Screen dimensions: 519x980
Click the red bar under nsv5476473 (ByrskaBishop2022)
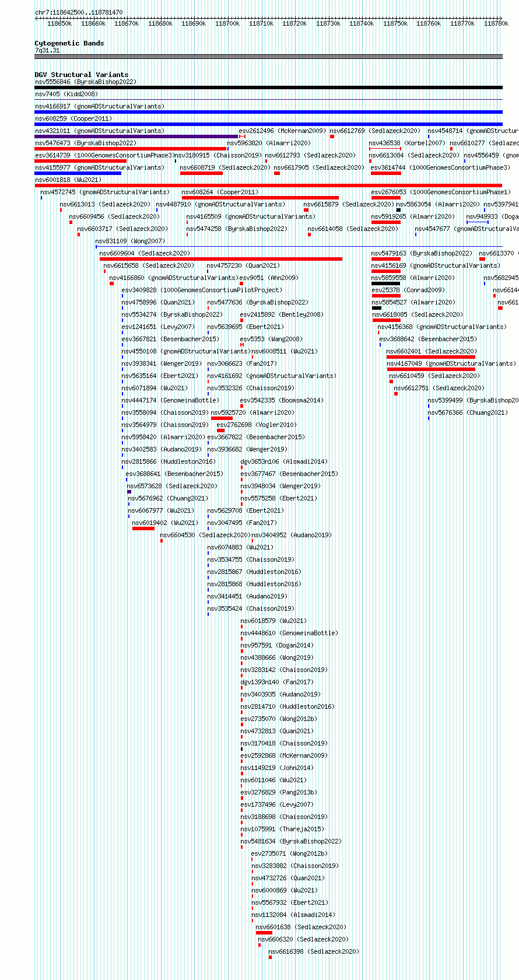coord(130,149)
